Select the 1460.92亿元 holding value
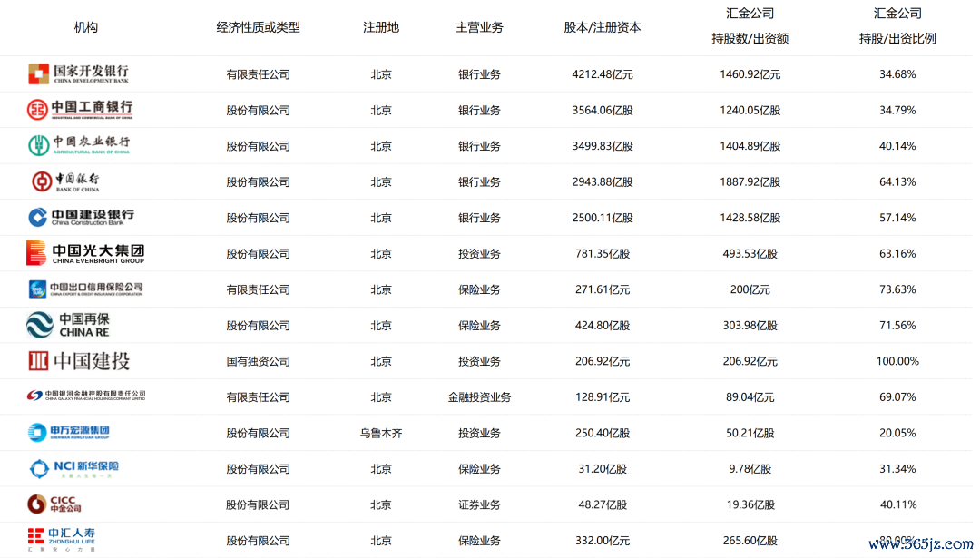This screenshot has height=558, width=980. [750, 74]
